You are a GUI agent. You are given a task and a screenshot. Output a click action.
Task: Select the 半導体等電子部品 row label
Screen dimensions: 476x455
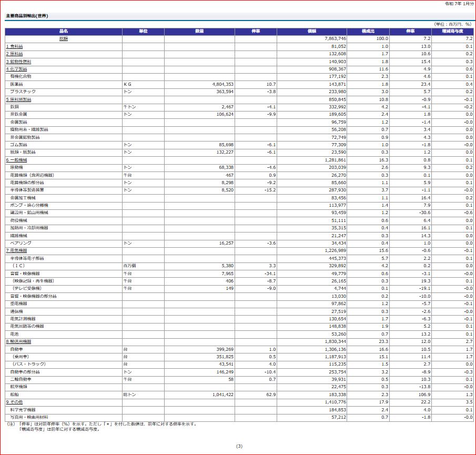27,258
